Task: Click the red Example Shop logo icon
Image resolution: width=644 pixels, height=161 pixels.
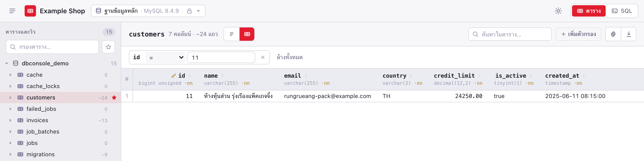Action: pos(30,11)
